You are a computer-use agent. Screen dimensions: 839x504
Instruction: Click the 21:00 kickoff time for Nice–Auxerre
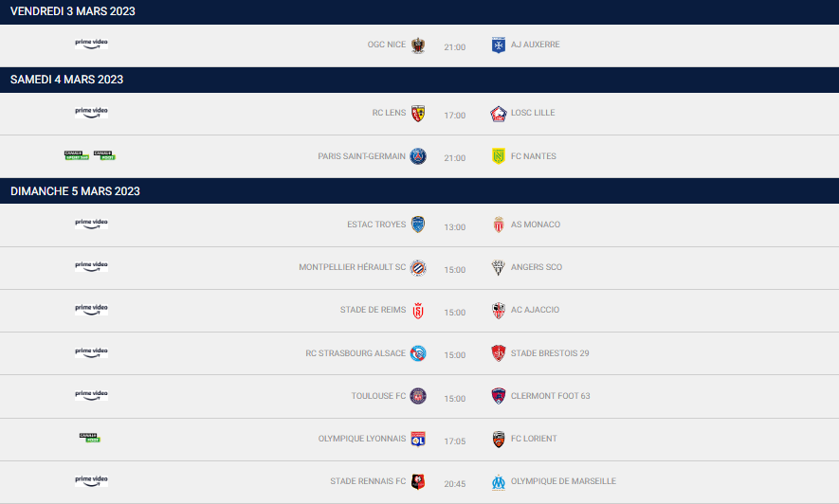(x=455, y=46)
